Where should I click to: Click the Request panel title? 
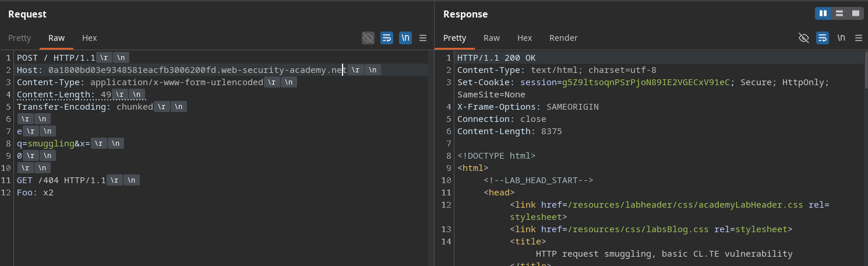[27, 14]
